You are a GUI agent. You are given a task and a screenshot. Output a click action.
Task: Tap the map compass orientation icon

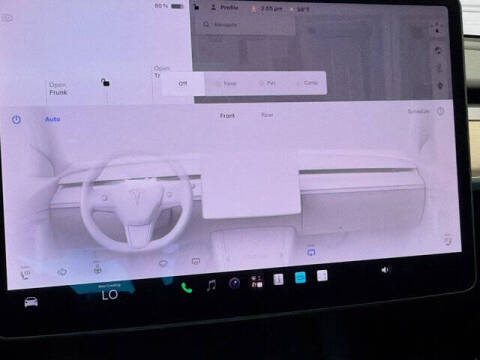(x=438, y=28)
